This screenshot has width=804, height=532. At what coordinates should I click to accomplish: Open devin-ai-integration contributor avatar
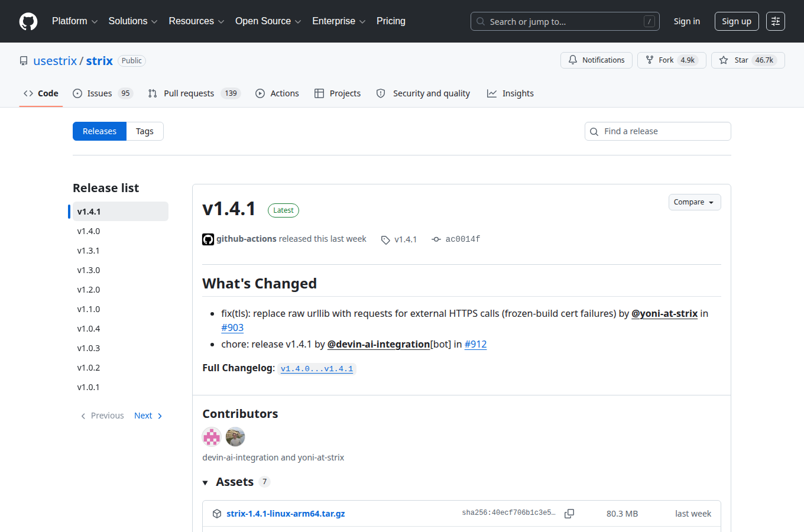(x=212, y=437)
